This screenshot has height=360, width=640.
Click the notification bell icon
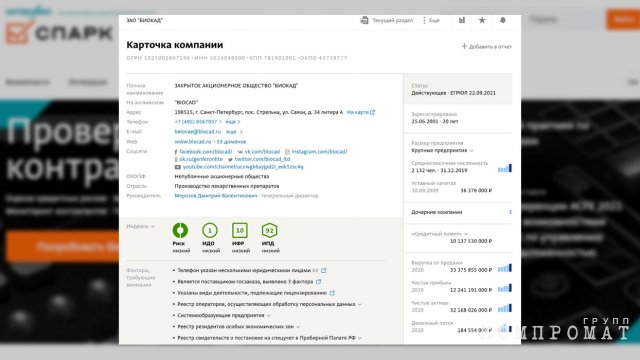tap(503, 20)
